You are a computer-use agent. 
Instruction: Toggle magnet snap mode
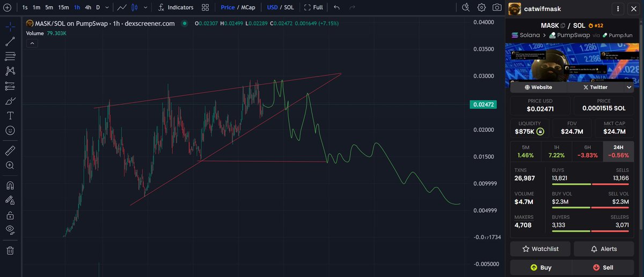tap(10, 186)
